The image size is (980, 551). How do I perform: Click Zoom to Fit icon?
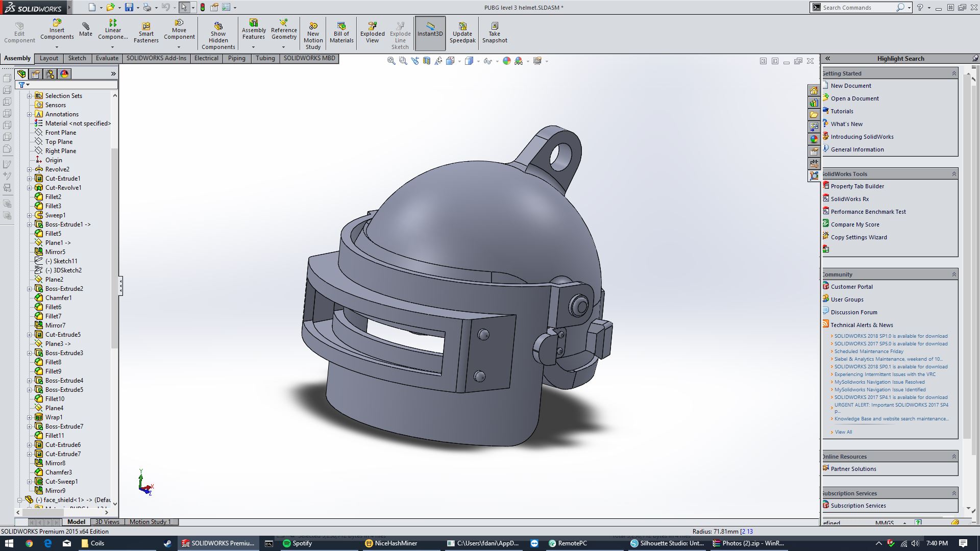pos(391,61)
